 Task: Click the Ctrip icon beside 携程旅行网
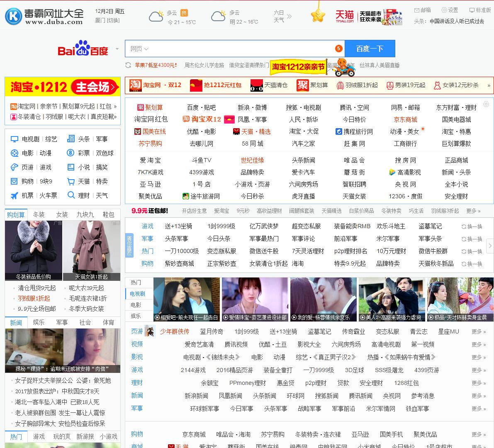339,131
